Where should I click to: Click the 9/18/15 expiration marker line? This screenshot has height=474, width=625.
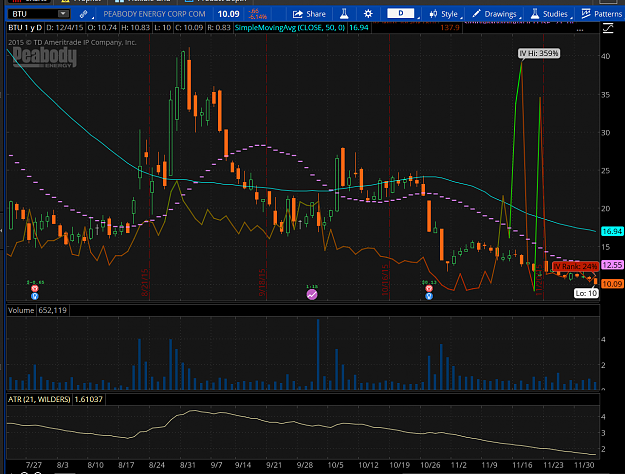coord(266,167)
